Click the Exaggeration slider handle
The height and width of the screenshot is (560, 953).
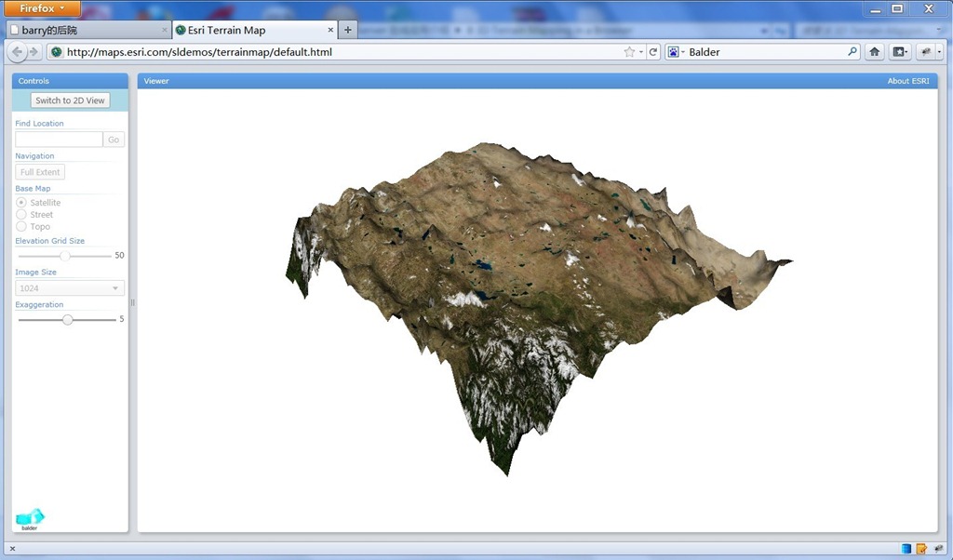tap(67, 319)
